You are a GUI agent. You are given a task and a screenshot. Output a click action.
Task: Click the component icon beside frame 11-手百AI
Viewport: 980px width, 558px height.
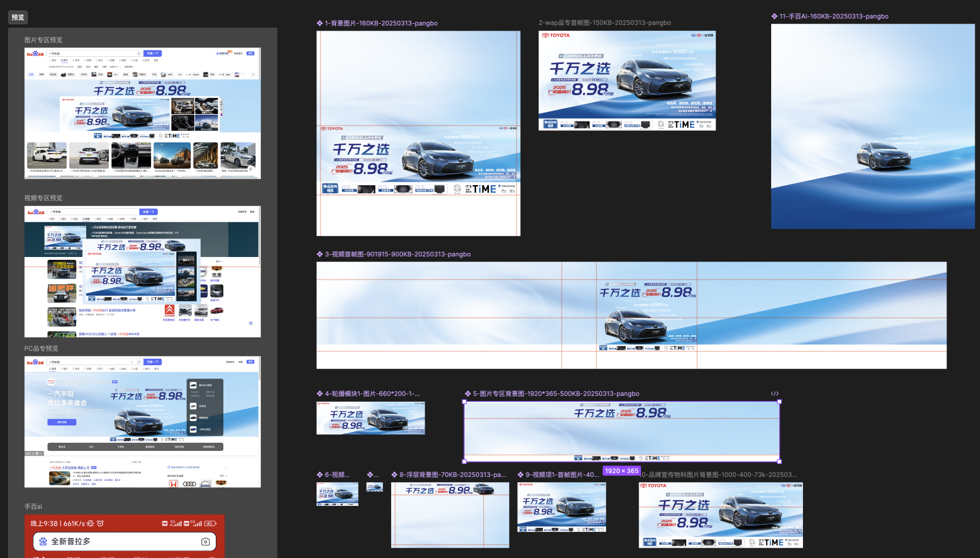point(774,16)
